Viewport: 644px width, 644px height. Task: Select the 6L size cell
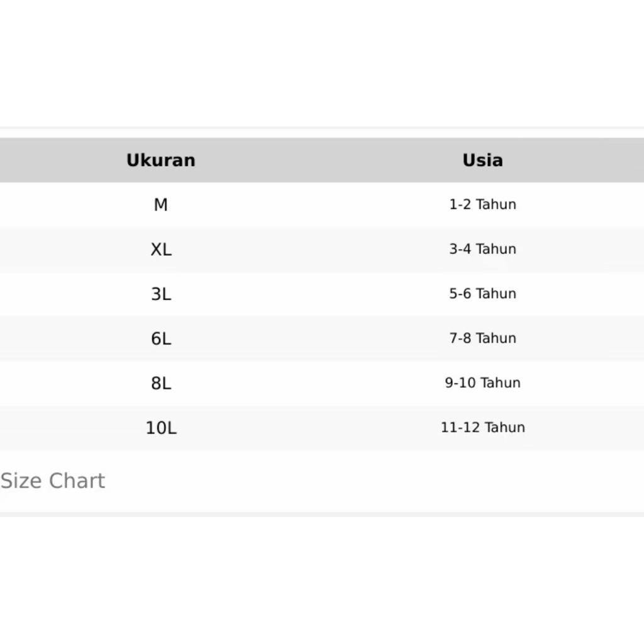pos(161,338)
